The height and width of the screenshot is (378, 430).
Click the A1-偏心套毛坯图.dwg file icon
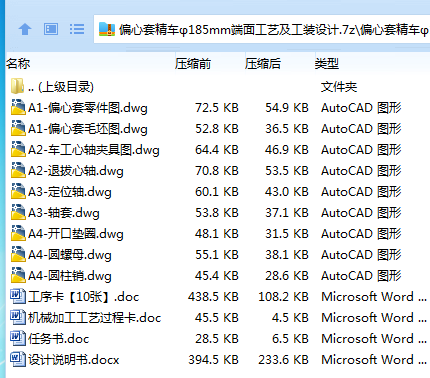click(x=18, y=128)
